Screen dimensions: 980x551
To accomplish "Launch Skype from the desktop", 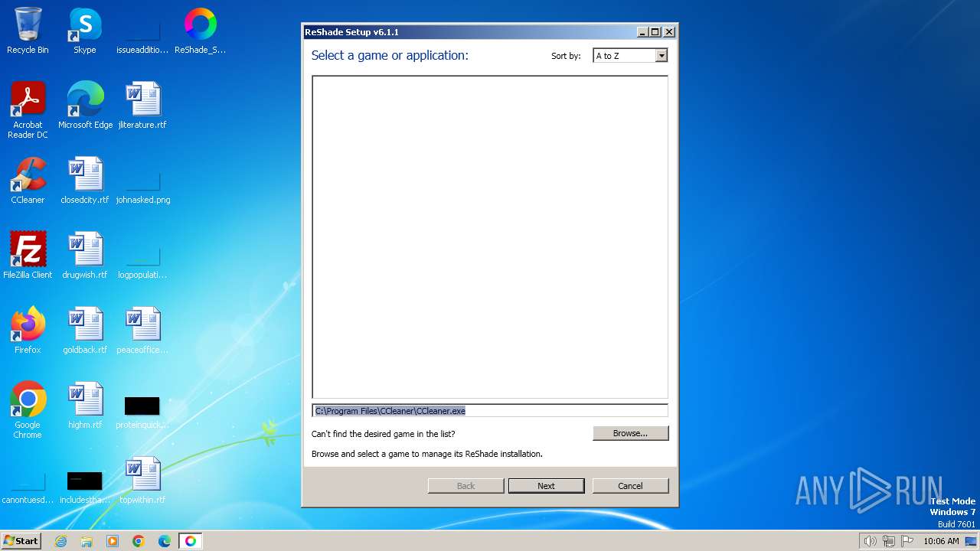I will pyautogui.click(x=85, y=31).
